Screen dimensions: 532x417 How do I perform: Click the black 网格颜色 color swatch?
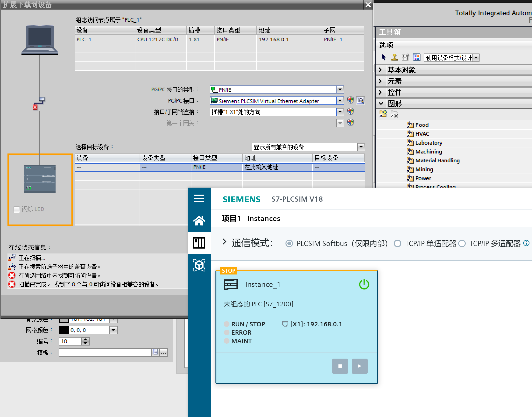click(x=64, y=330)
